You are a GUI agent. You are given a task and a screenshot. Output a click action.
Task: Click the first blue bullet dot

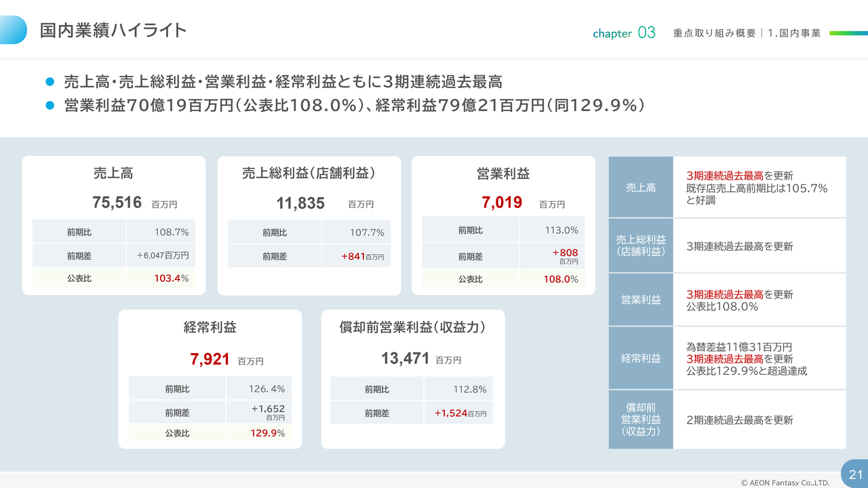pos(49,82)
